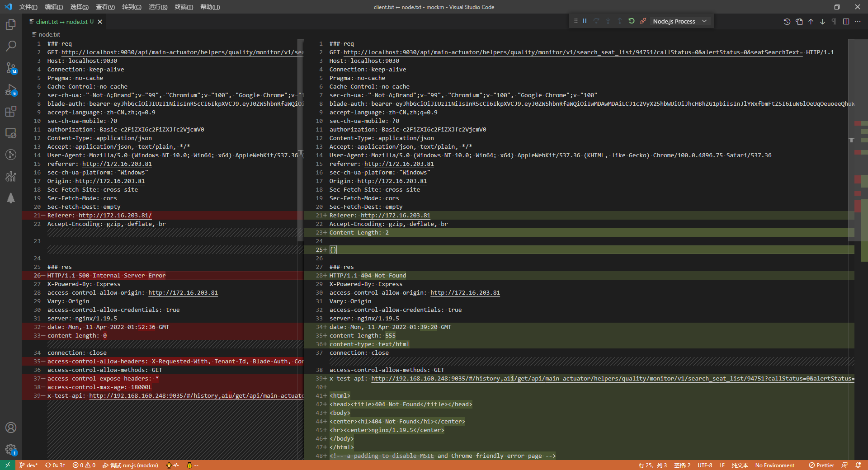
Task: Open the Extensions view
Action: (11, 111)
